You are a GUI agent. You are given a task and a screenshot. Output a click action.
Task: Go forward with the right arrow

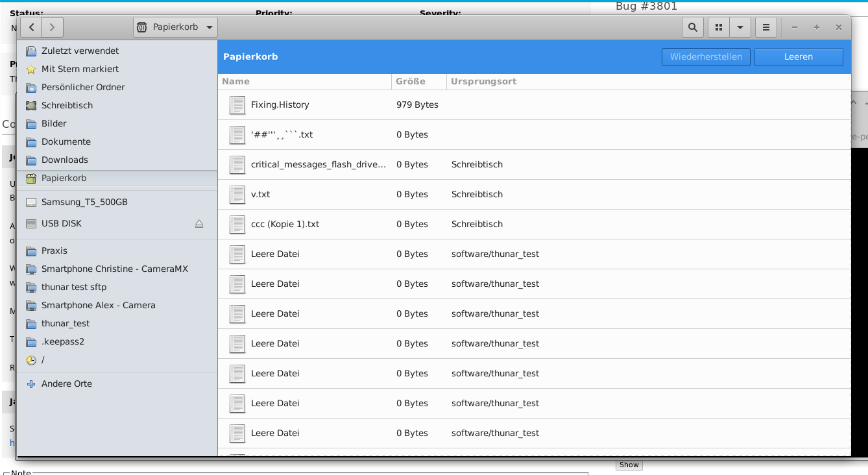(x=53, y=27)
